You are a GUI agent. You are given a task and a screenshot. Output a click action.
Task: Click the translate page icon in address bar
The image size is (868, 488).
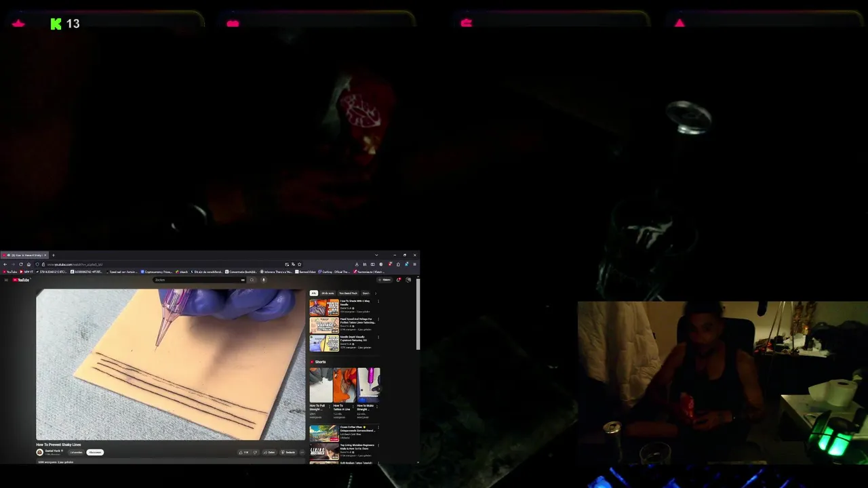293,264
